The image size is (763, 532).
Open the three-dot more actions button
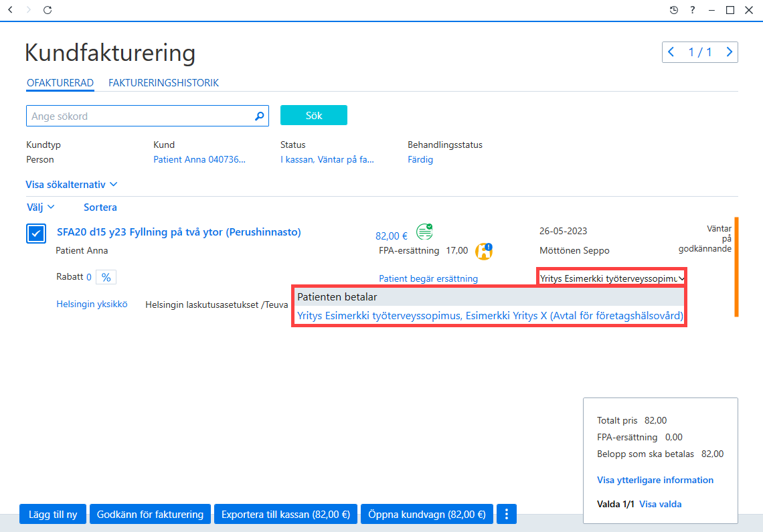pos(507,514)
